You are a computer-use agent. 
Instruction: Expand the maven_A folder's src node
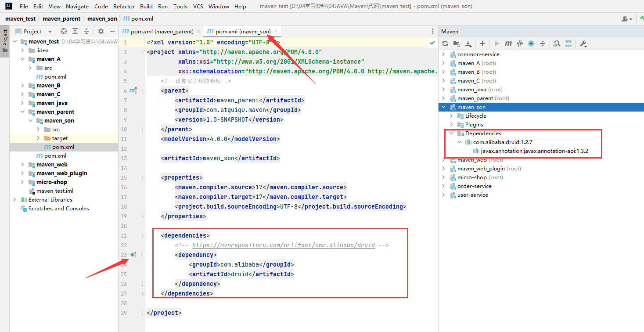tap(30, 68)
